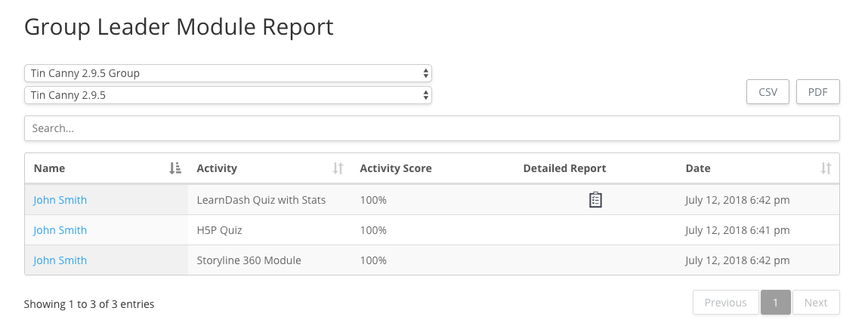Click the Activity column sort arrows
Image resolution: width=868 pixels, height=323 pixels.
[338, 168]
